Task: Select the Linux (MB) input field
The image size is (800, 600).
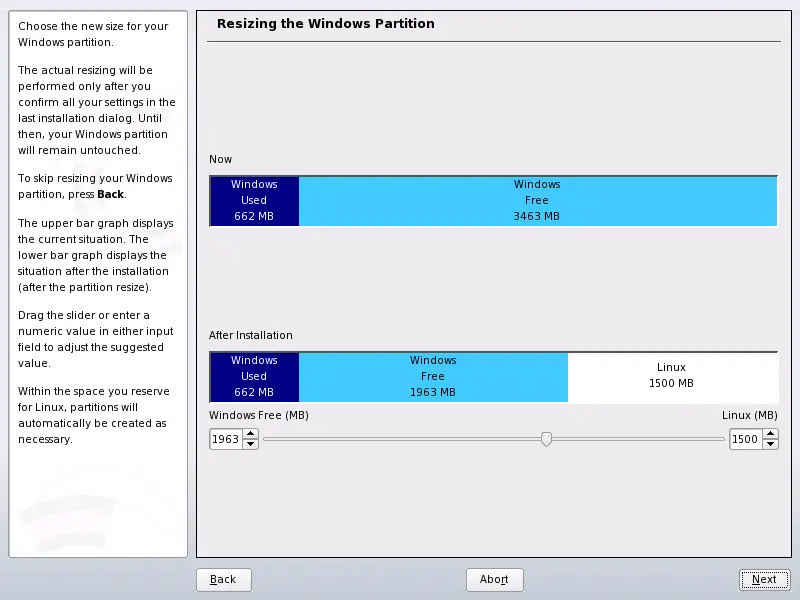Action: pos(748,439)
